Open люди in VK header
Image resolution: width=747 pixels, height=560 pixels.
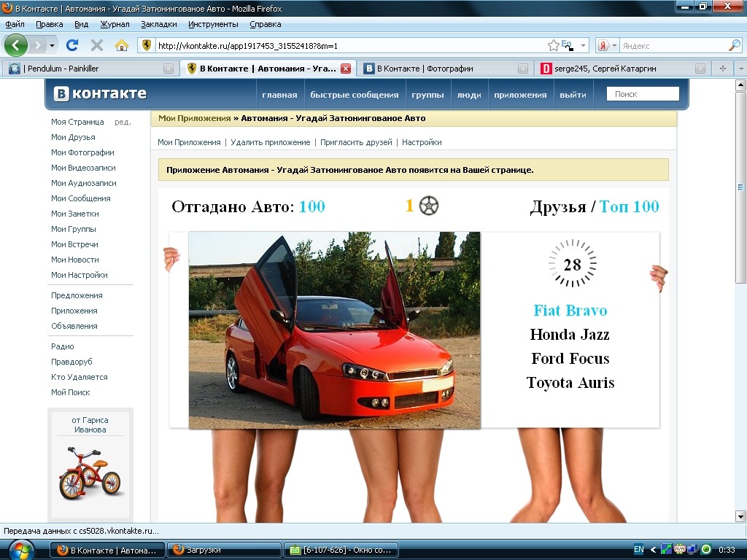tap(469, 95)
